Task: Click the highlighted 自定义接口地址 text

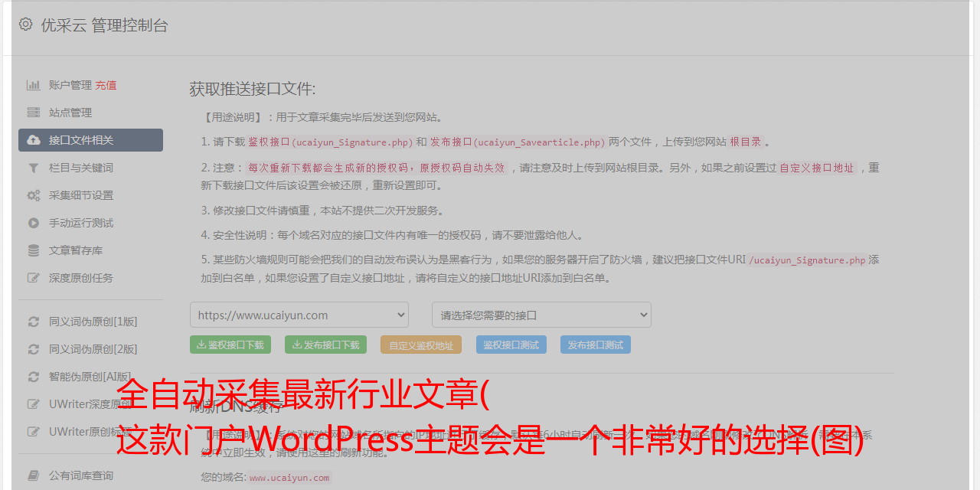Action: [x=817, y=168]
